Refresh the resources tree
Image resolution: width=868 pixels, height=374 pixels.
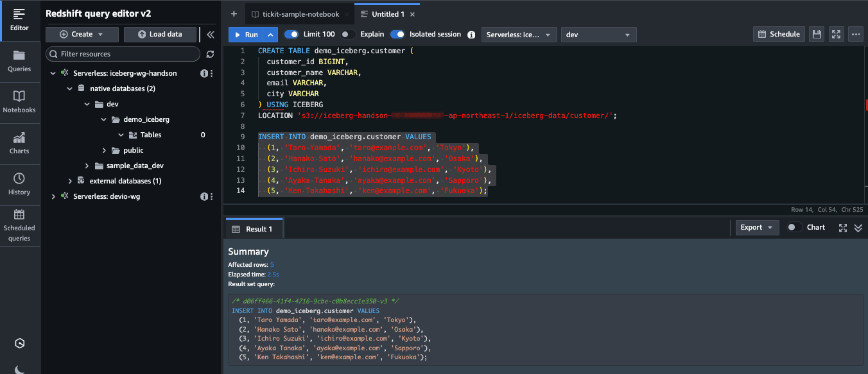(210, 55)
